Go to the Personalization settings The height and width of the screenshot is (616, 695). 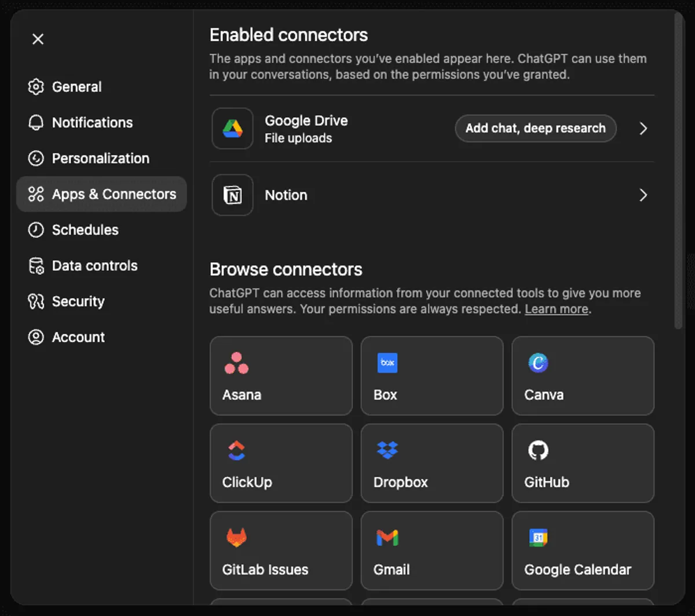point(100,158)
